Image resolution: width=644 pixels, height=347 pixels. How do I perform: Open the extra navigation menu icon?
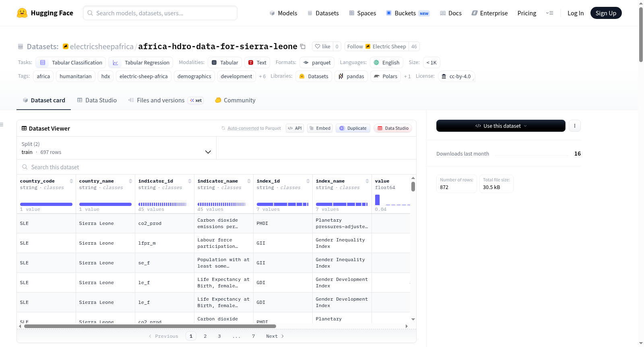click(549, 13)
